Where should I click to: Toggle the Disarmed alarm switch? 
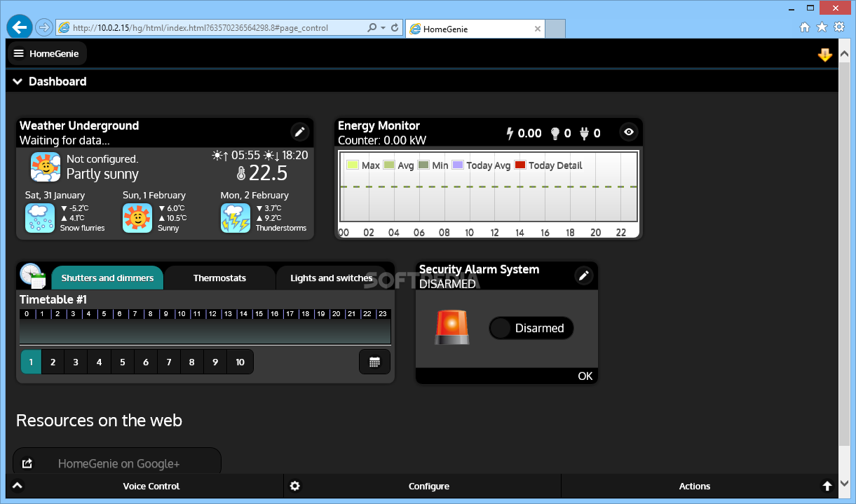(x=531, y=328)
